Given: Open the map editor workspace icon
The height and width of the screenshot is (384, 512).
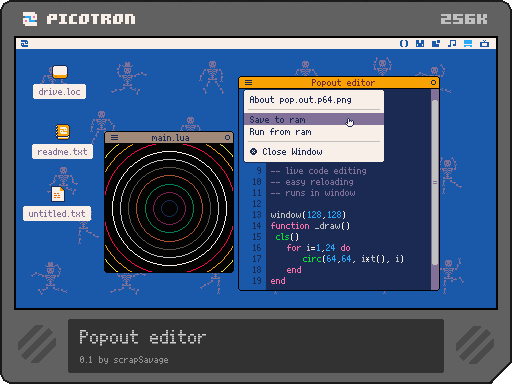Looking at the screenshot, I should [x=436, y=44].
